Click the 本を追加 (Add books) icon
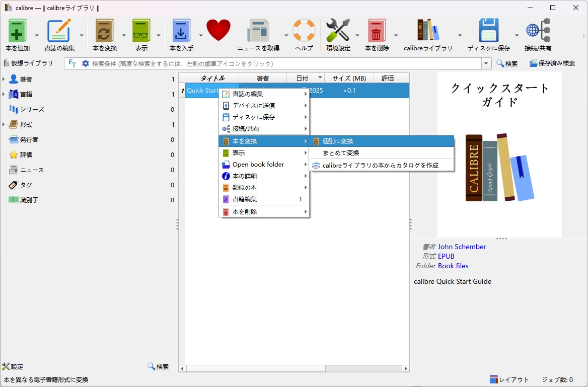 click(17, 31)
